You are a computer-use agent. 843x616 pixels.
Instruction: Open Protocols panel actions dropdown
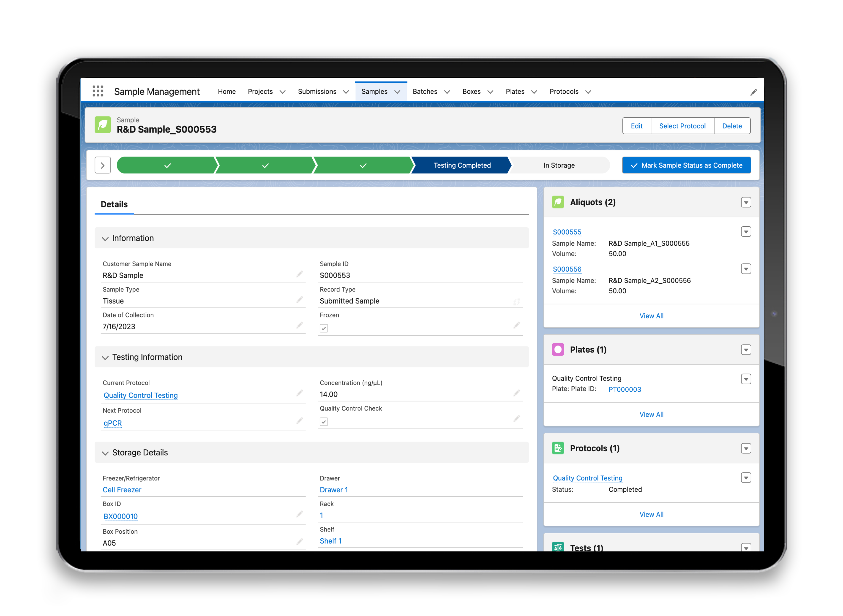[x=746, y=448]
